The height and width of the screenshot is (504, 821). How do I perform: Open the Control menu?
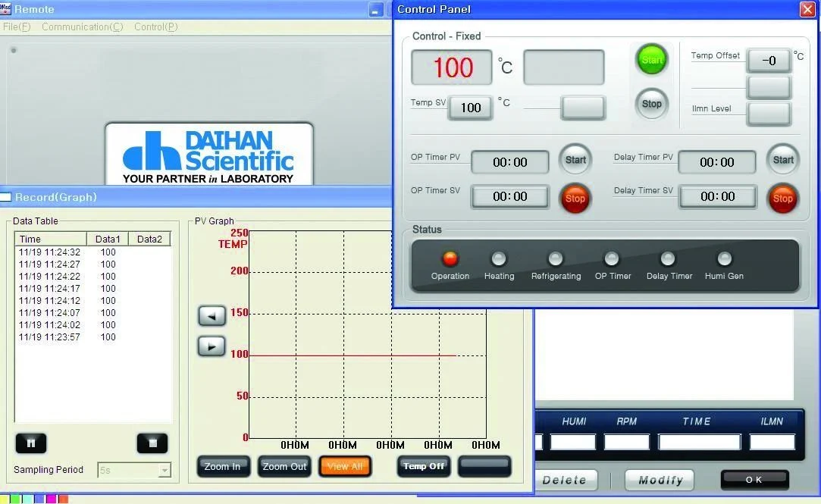tap(155, 27)
